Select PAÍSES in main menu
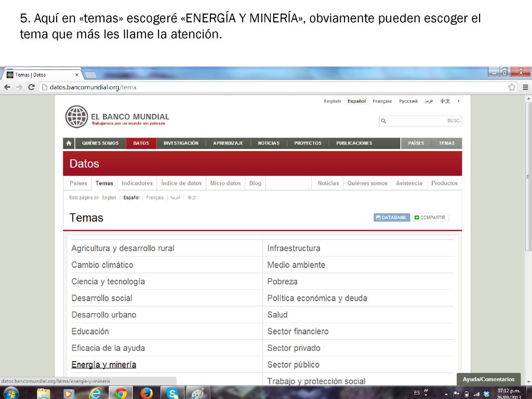The width and height of the screenshot is (532, 399). tap(416, 143)
